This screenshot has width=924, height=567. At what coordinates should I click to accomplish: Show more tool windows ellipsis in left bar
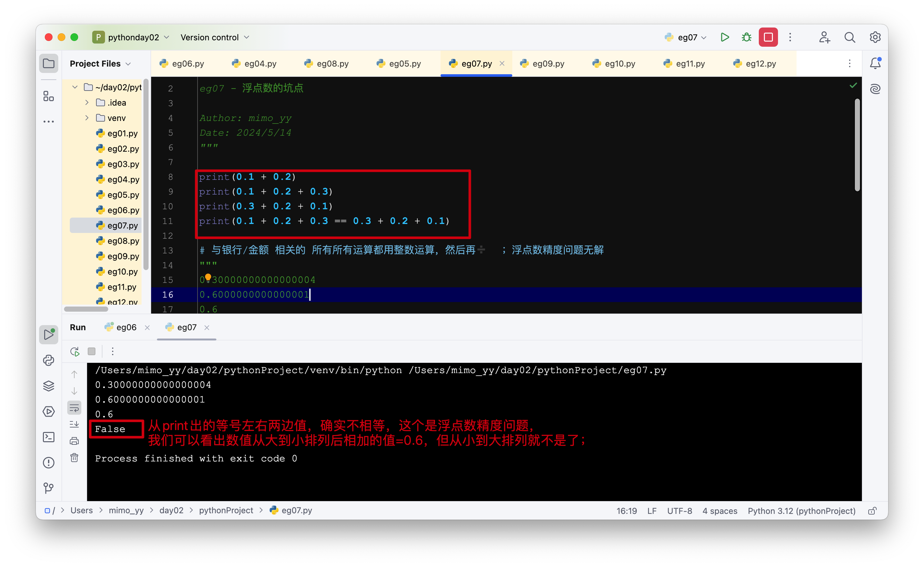[x=48, y=122]
